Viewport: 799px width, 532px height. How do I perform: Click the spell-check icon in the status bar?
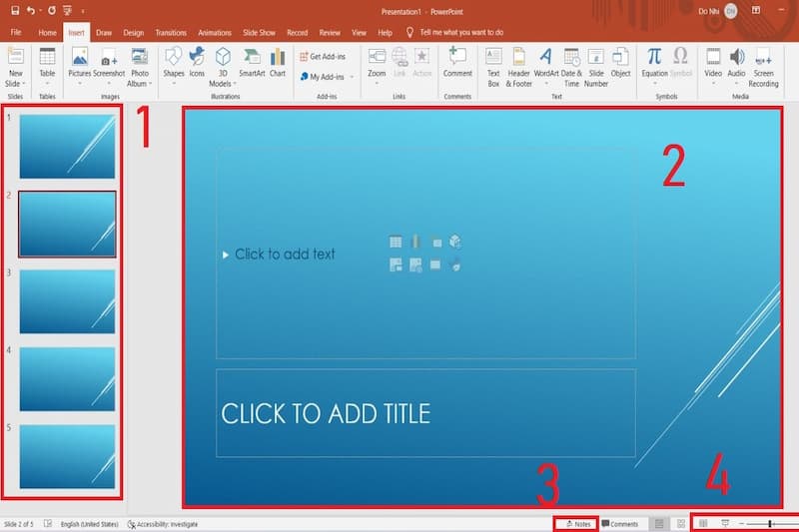(x=48, y=523)
